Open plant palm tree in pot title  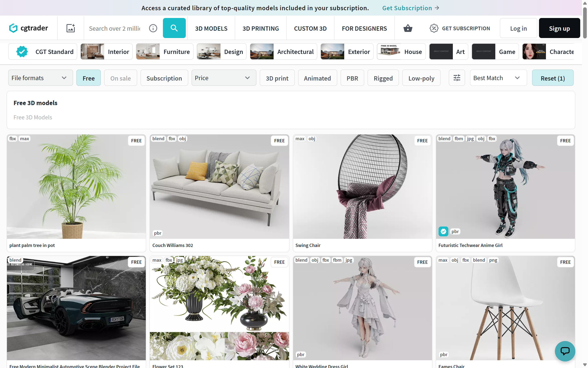[x=32, y=245]
